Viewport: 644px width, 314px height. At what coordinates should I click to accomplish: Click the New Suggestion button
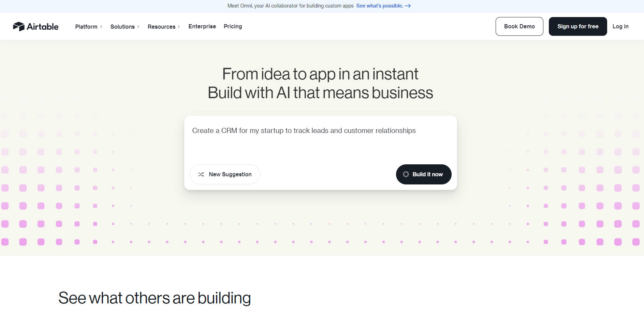[225, 174]
